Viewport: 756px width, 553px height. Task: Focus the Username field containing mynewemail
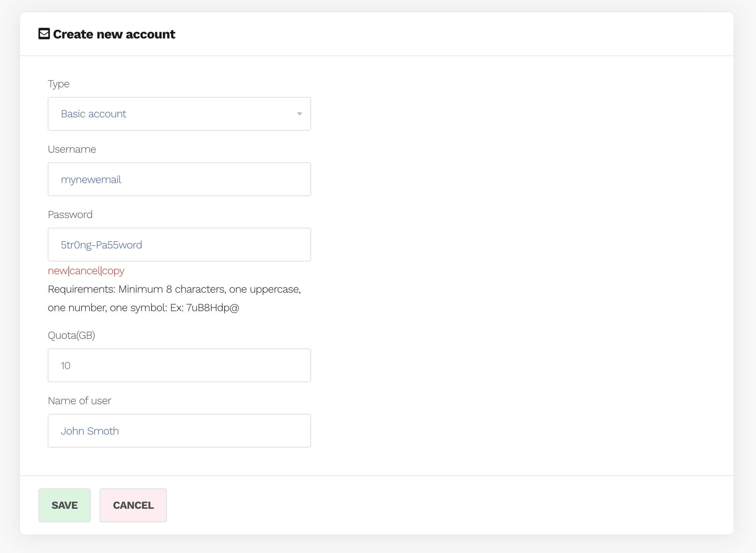click(179, 179)
